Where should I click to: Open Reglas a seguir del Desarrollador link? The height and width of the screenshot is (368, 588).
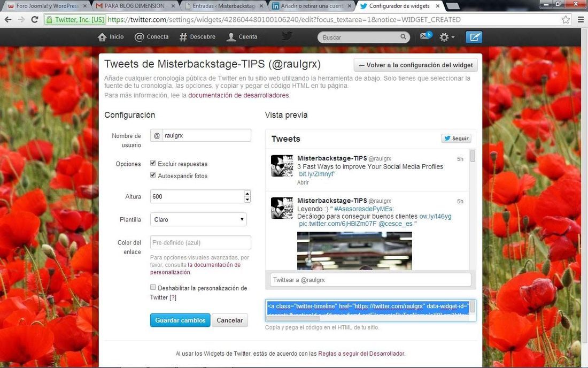coord(361,354)
